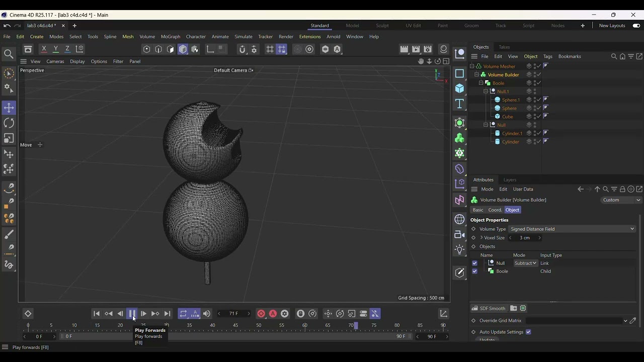644x362 pixels.
Task: Click the Y axis lock icon
Action: point(55,49)
